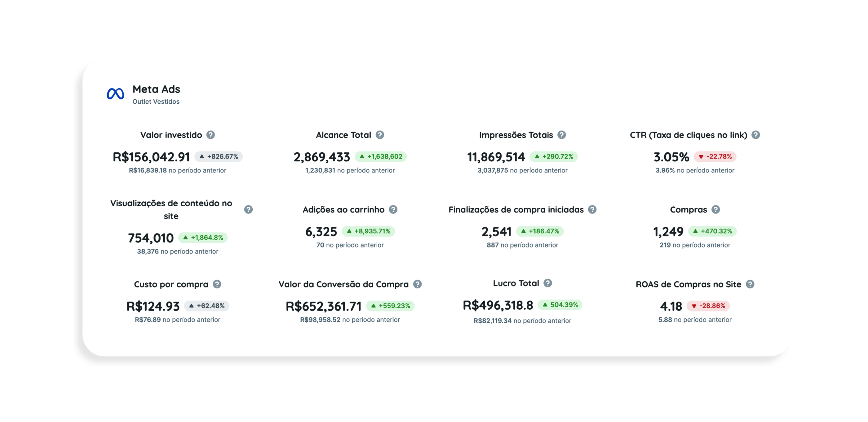
Task: Click help icon beside Visualizações de conteúdo
Action: [248, 209]
